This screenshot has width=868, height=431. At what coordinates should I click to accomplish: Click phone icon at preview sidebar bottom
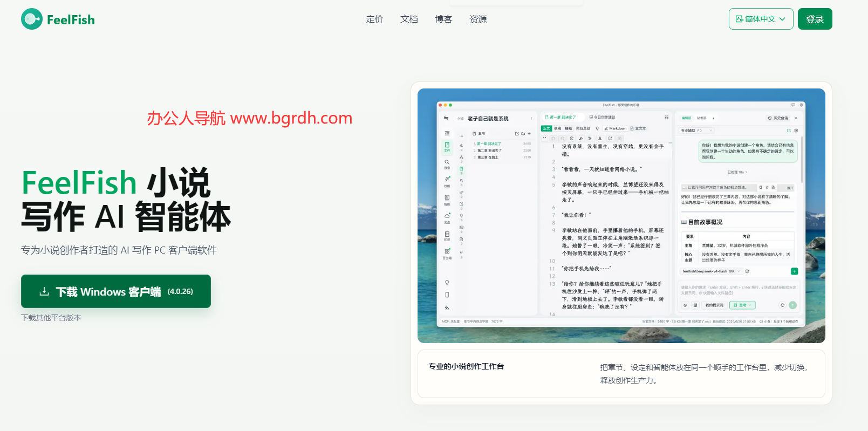447,295
